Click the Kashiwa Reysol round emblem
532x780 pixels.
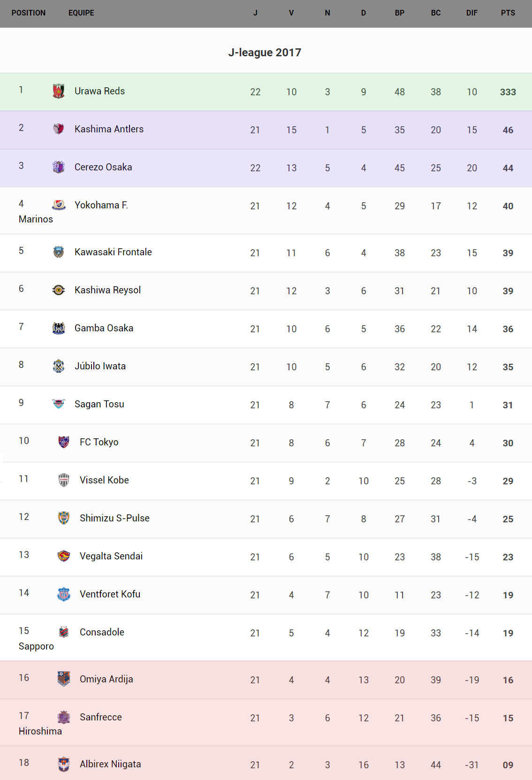point(59,290)
